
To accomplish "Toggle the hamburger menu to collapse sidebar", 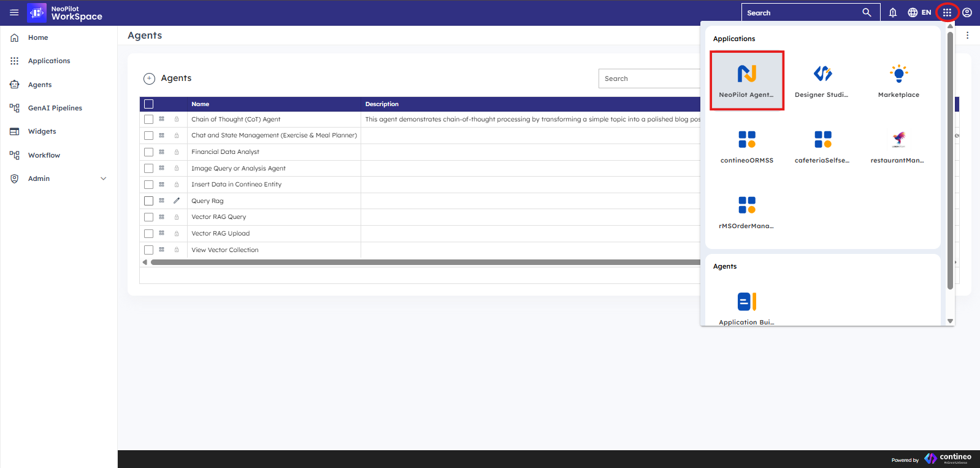I will tap(14, 13).
